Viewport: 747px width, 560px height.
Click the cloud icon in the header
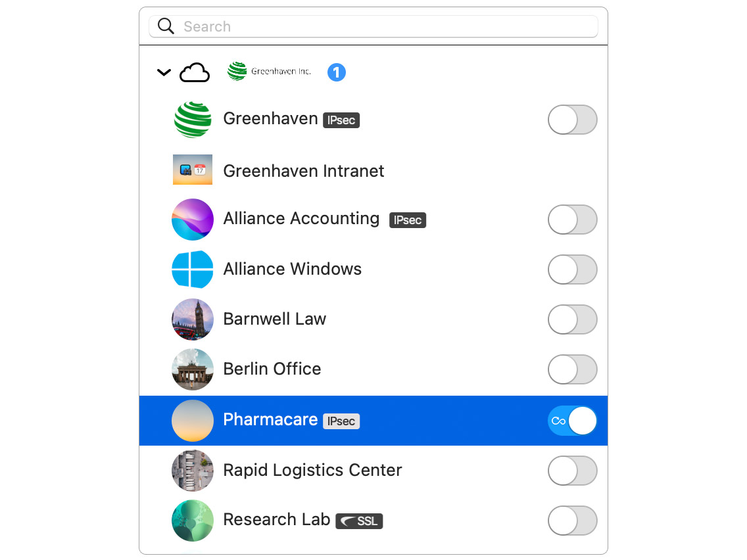pos(195,73)
